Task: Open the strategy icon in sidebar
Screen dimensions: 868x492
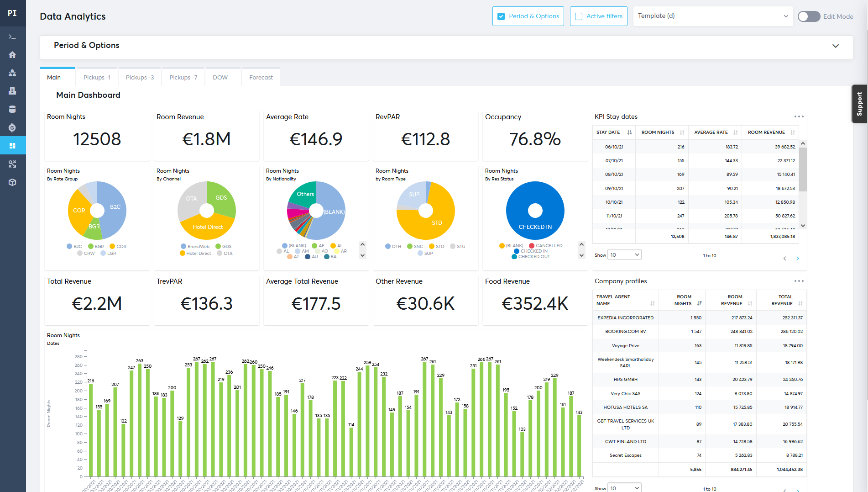Action: tap(12, 164)
